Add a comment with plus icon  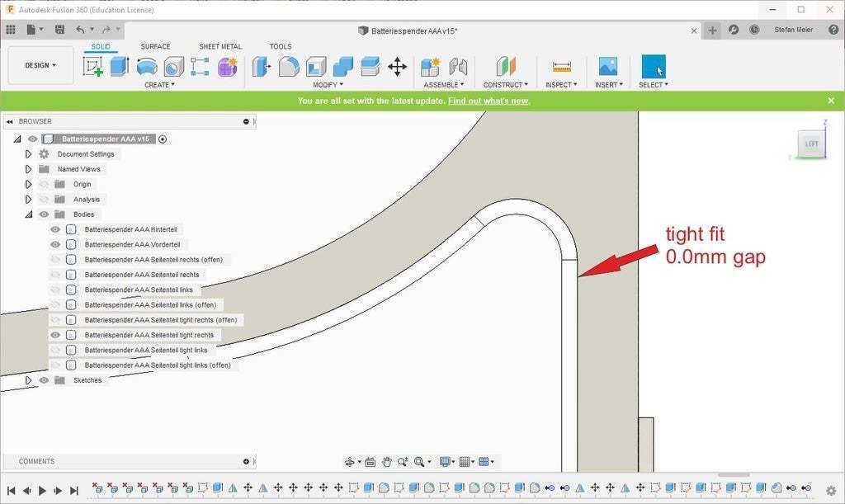point(246,461)
